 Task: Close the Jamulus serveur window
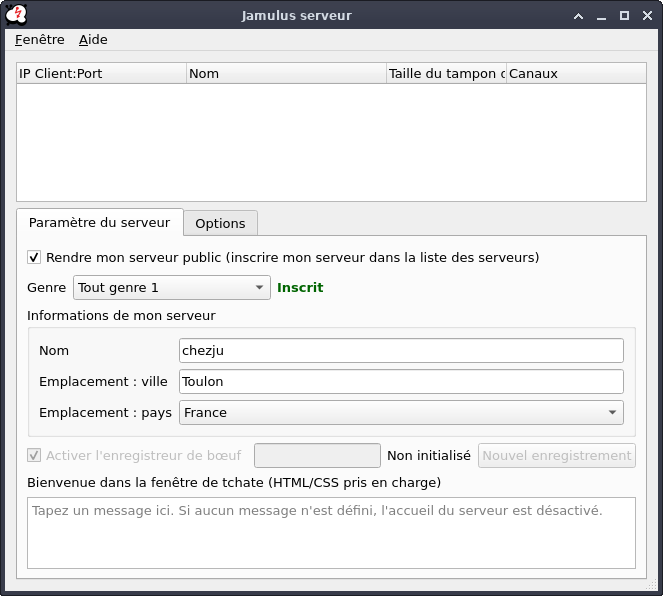[x=647, y=16]
